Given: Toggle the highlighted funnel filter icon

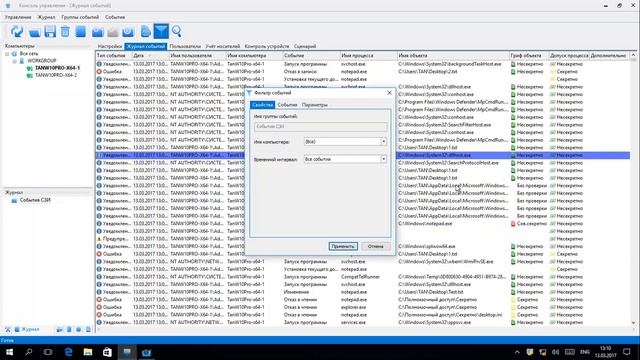Looking at the screenshot, I should (161, 31).
